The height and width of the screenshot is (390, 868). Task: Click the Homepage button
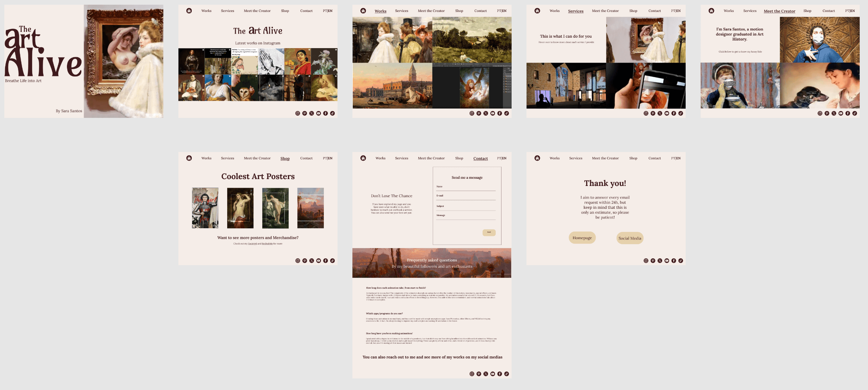click(582, 238)
